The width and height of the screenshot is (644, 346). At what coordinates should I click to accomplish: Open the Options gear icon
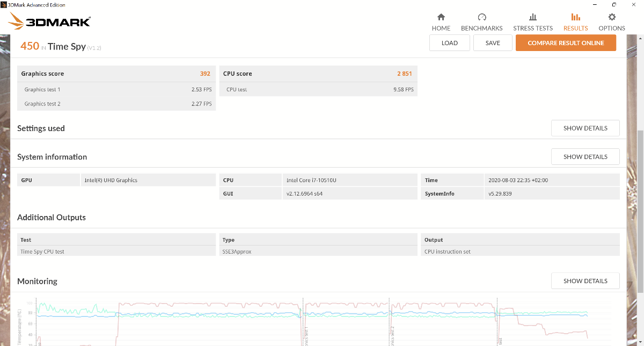[612, 17]
